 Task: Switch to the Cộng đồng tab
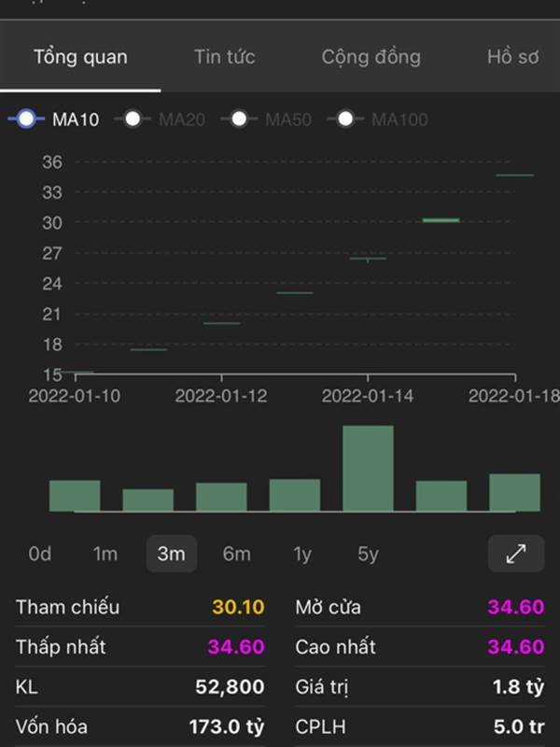[x=371, y=57]
